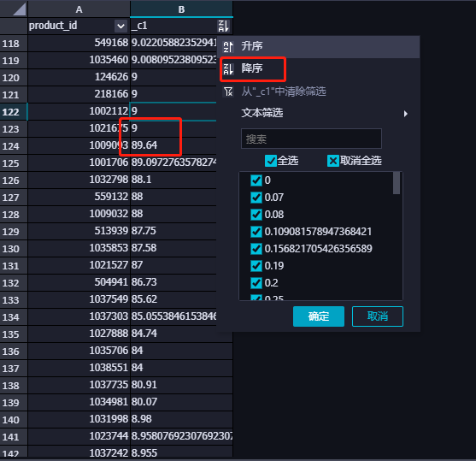The height and width of the screenshot is (461, 476).
Task: Confirm filter with 确定 button
Action: (x=319, y=316)
